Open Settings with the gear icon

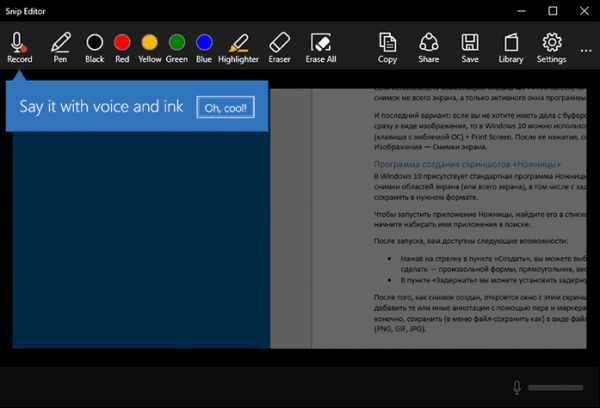point(551,46)
